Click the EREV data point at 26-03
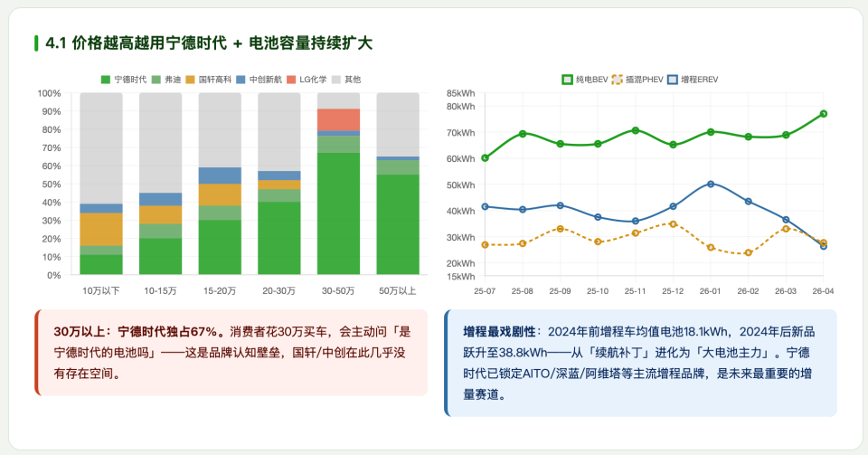This screenshot has width=868, height=455. (x=786, y=220)
